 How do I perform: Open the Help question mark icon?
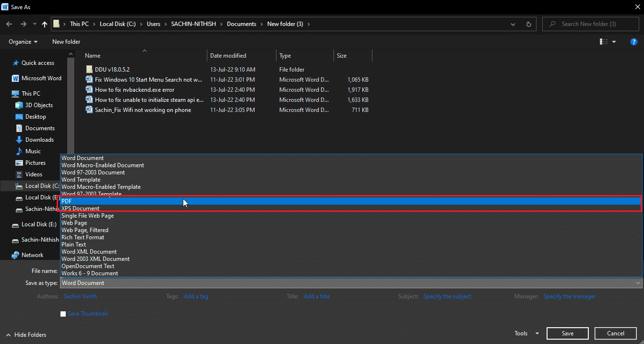coord(633,42)
